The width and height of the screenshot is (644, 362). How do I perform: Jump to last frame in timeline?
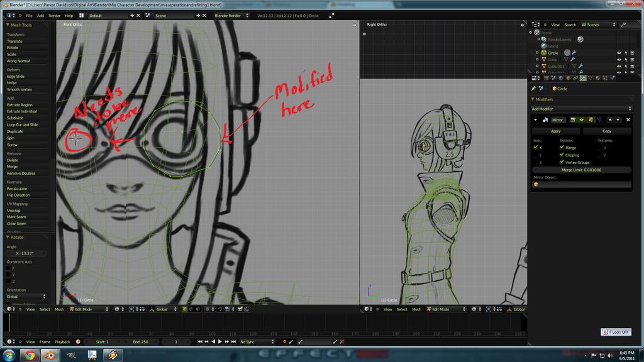coord(233,341)
